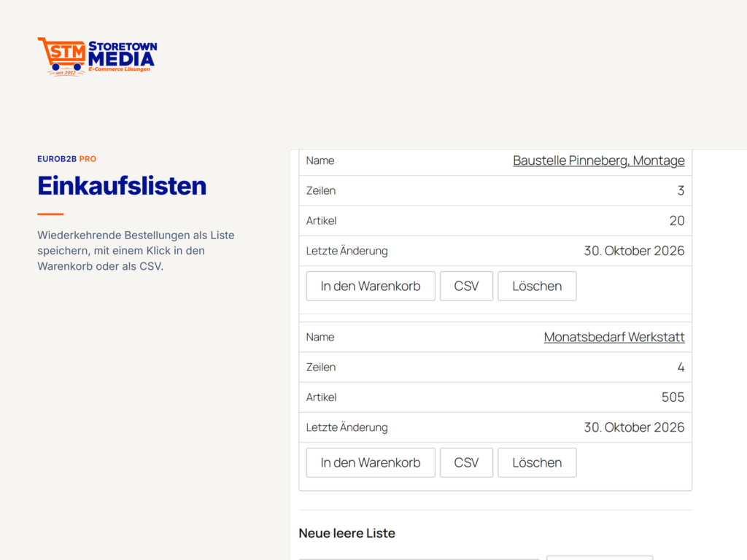
Task: Click the Storetown Media logo
Action: click(97, 57)
